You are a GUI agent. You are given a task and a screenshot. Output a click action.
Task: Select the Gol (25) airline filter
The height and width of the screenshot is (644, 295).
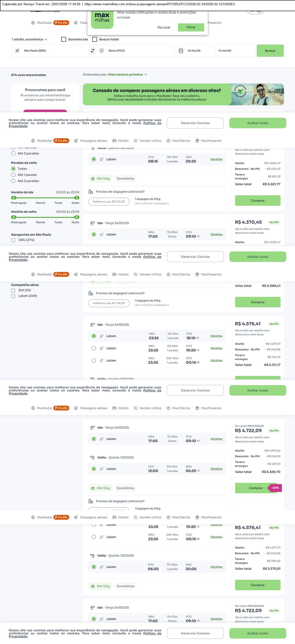pyautogui.click(x=13, y=291)
